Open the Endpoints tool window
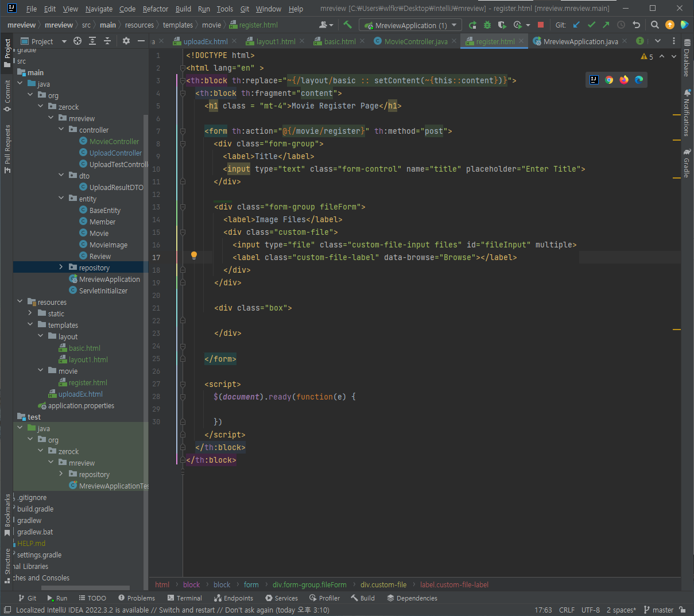Viewport: 694px width, 616px height. click(x=234, y=598)
